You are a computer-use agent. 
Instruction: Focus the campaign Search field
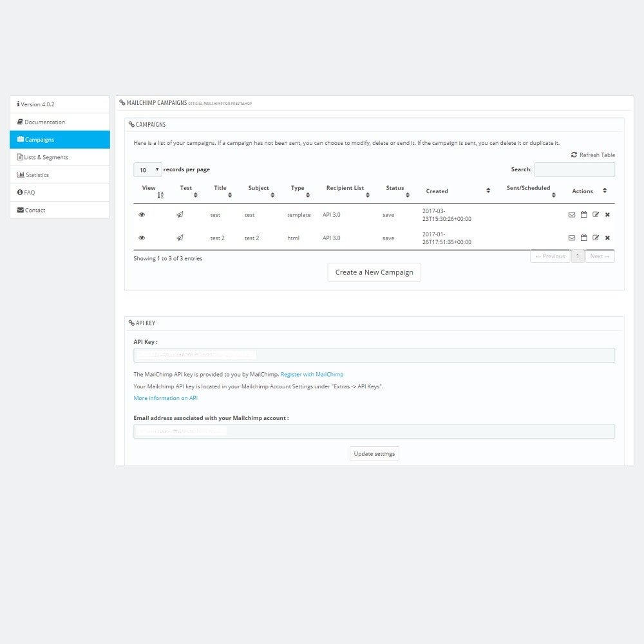574,169
